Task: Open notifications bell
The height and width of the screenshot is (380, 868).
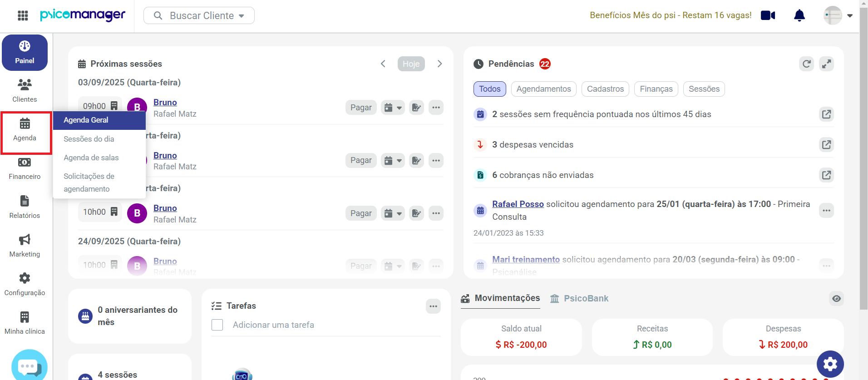Action: 799,15
